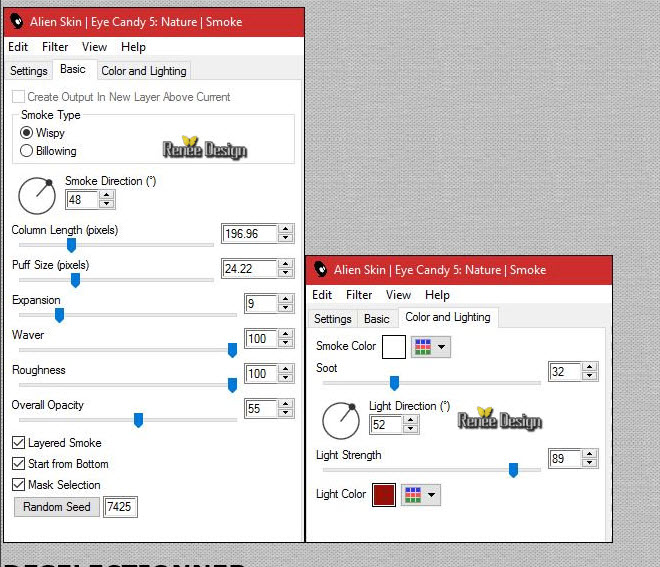Click Light Direction value field 52

386,424
